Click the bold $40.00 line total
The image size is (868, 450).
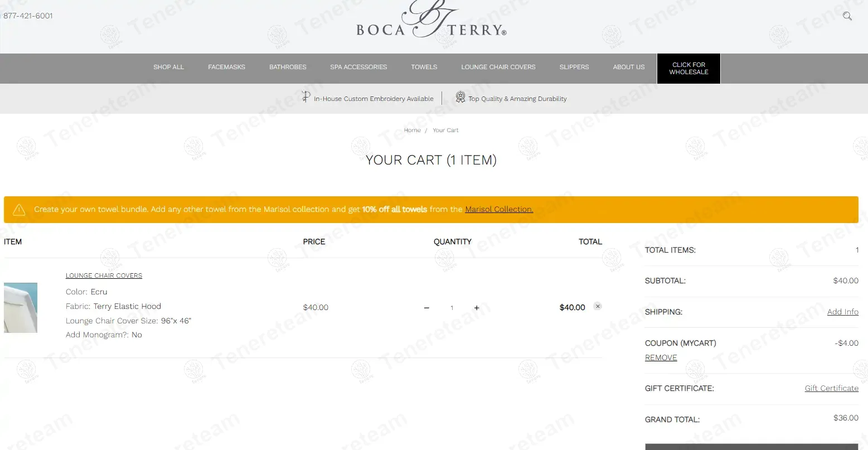[x=572, y=307]
